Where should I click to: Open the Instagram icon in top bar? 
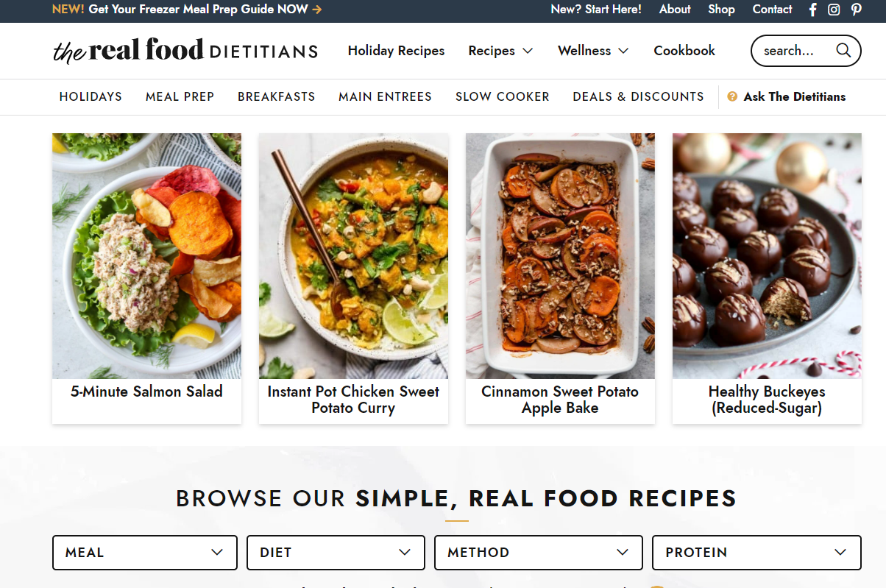tap(834, 10)
